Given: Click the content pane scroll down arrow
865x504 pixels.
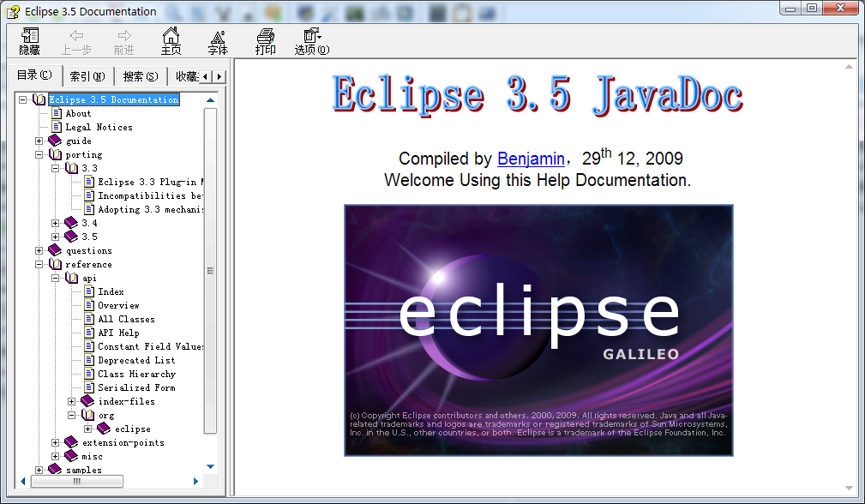Looking at the screenshot, I should (x=849, y=488).
